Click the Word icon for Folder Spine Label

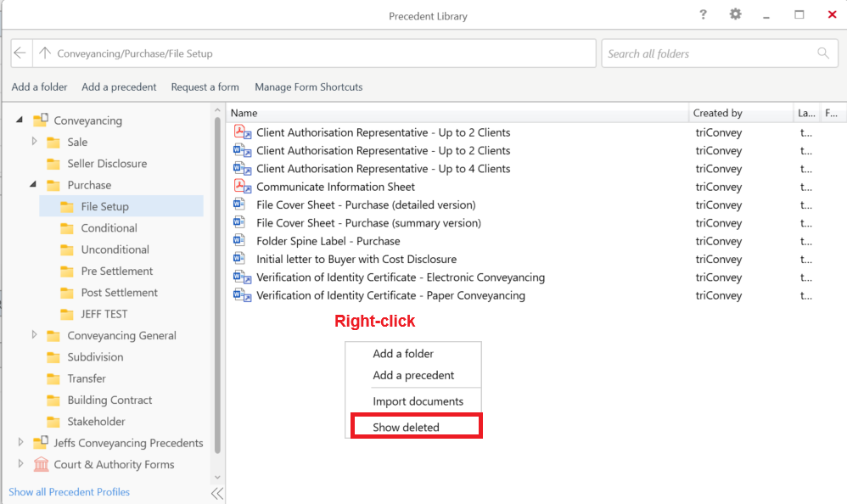242,241
